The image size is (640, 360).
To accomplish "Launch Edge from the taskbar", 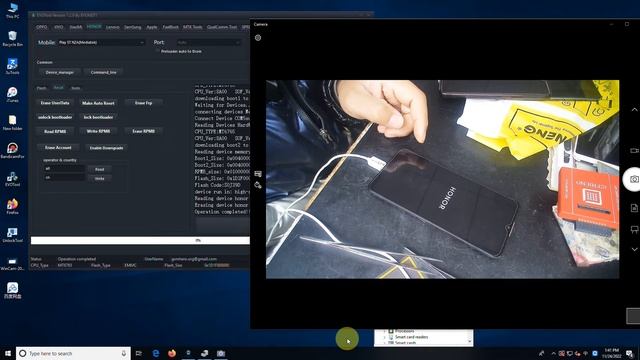I will tap(156, 353).
